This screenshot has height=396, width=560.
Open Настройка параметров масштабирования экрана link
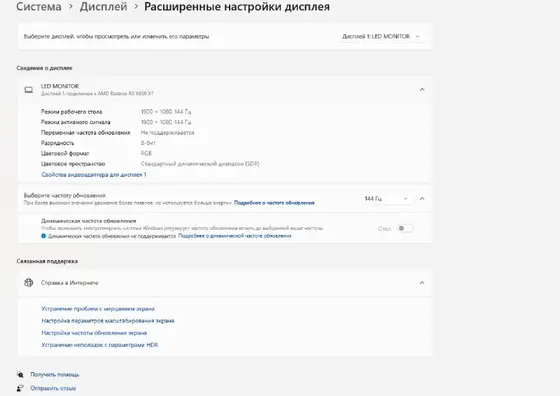pyautogui.click(x=108, y=321)
